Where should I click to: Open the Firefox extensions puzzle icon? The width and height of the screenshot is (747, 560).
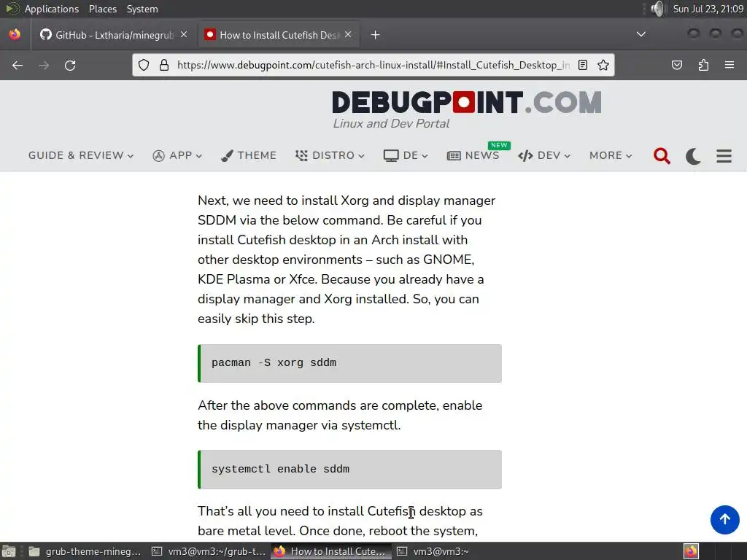[703, 65]
